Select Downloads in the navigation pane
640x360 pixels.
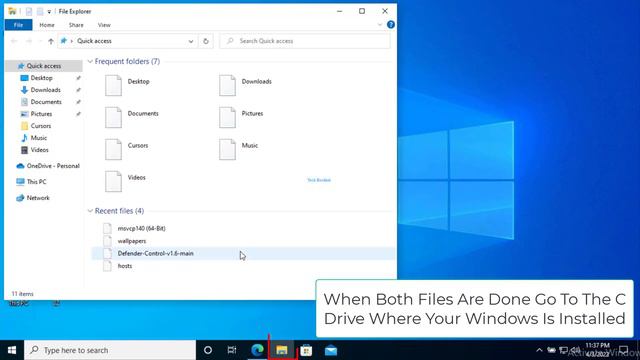coord(45,90)
